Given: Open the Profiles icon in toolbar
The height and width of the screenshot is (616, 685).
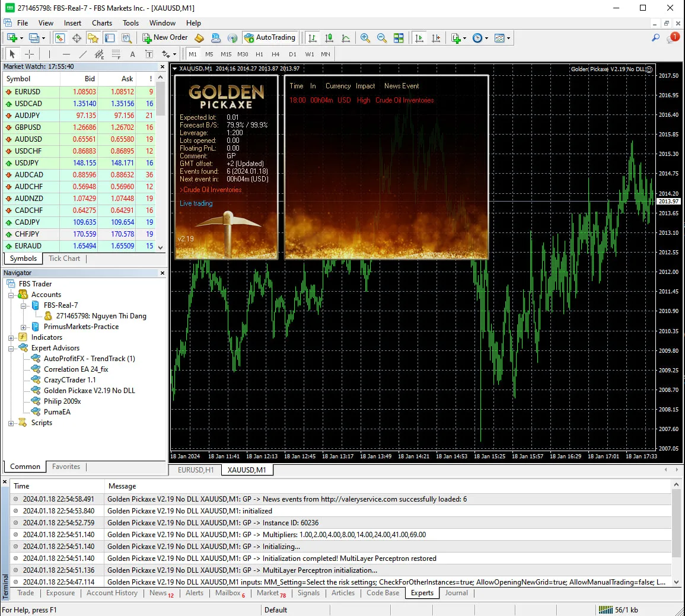Looking at the screenshot, I should coord(34,38).
